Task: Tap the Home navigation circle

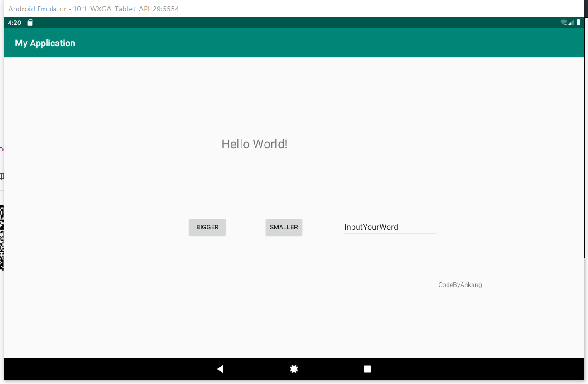Action: (x=294, y=369)
